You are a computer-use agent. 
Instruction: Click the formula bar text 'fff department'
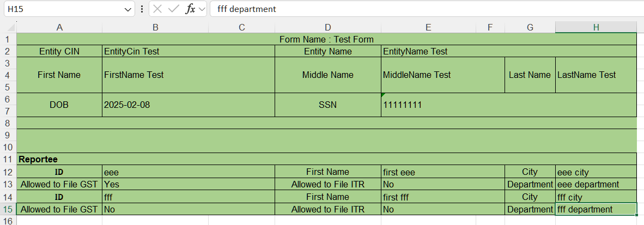click(x=246, y=9)
